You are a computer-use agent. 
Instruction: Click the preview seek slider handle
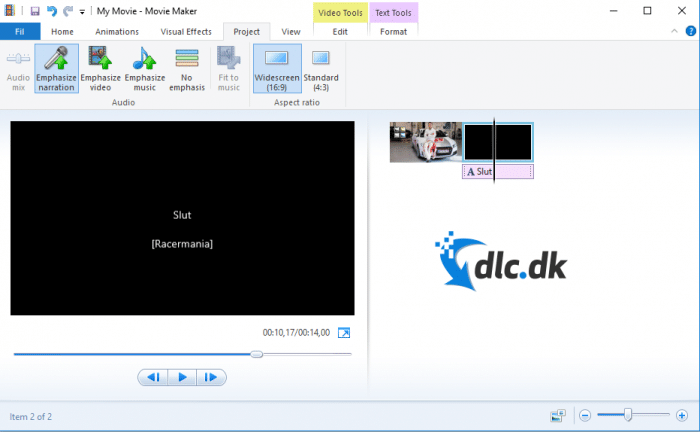point(256,354)
